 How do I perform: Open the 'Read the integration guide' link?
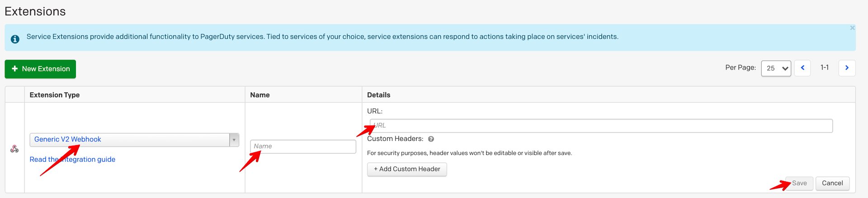click(72, 160)
